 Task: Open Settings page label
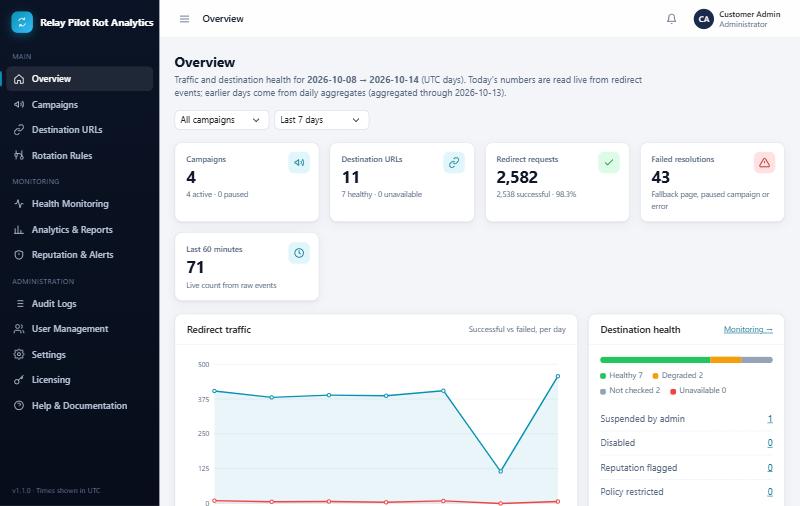pyautogui.click(x=48, y=355)
